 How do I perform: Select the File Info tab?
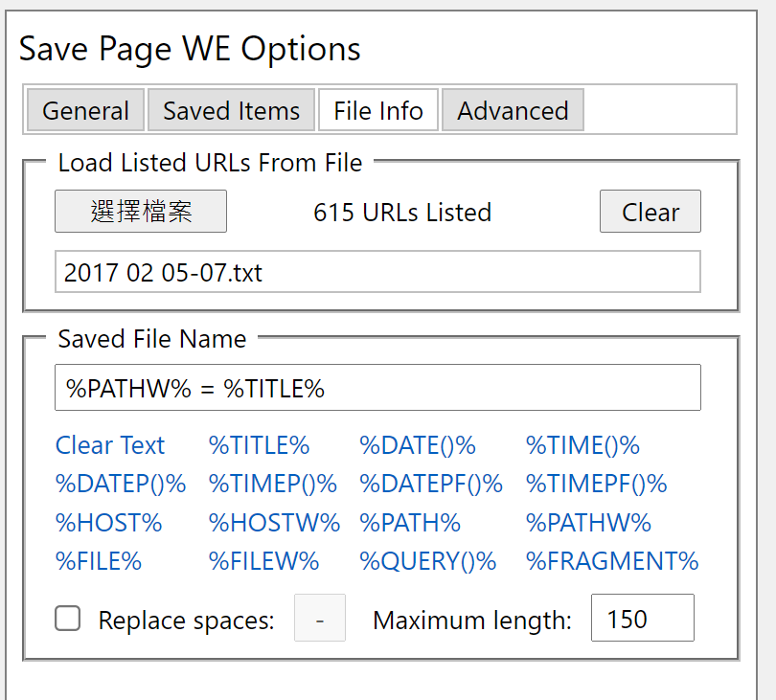[378, 110]
